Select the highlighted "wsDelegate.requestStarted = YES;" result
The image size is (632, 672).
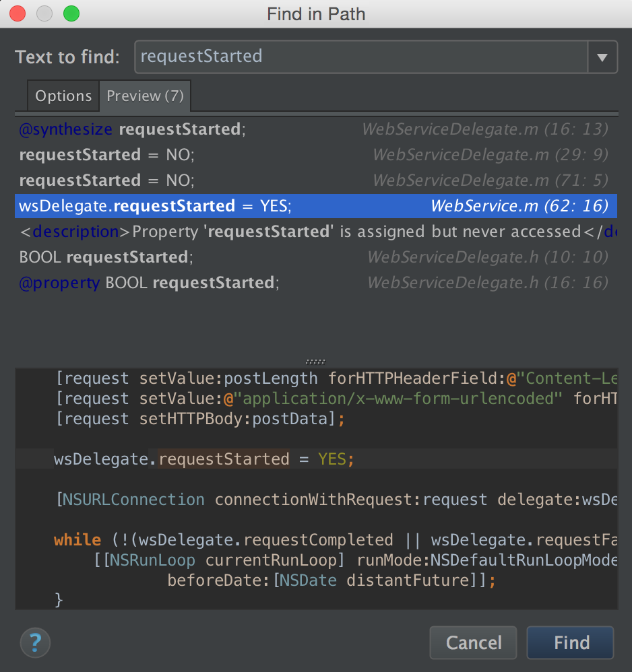pos(155,205)
